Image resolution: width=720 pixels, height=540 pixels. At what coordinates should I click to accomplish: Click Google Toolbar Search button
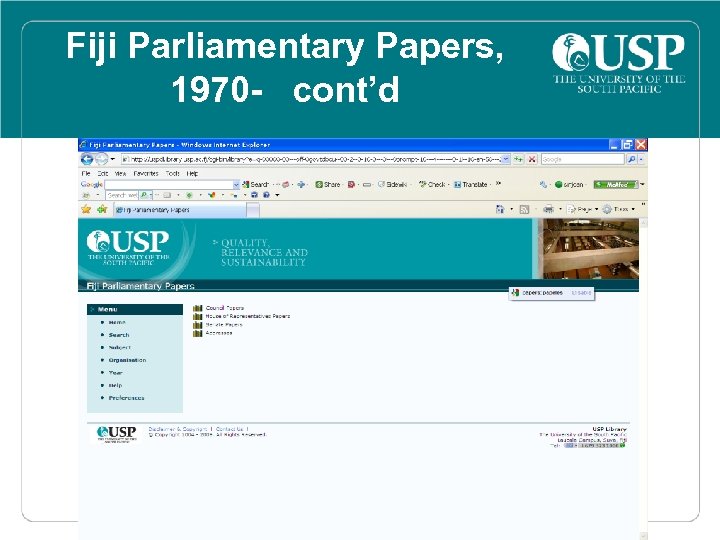(255, 185)
